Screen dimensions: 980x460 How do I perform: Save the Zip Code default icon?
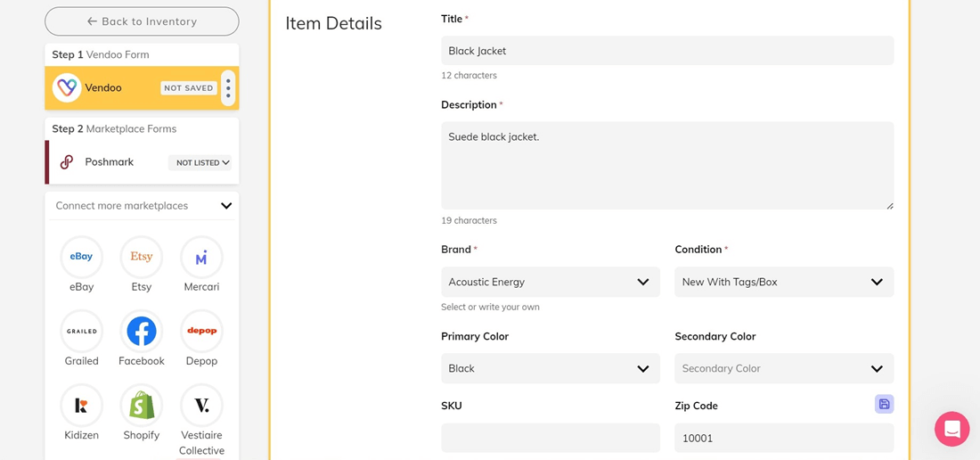pyautogui.click(x=884, y=404)
